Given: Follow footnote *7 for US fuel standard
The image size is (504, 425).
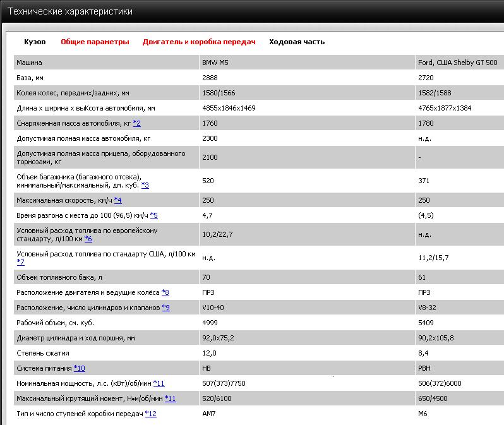Looking at the screenshot, I should coord(20,262).
